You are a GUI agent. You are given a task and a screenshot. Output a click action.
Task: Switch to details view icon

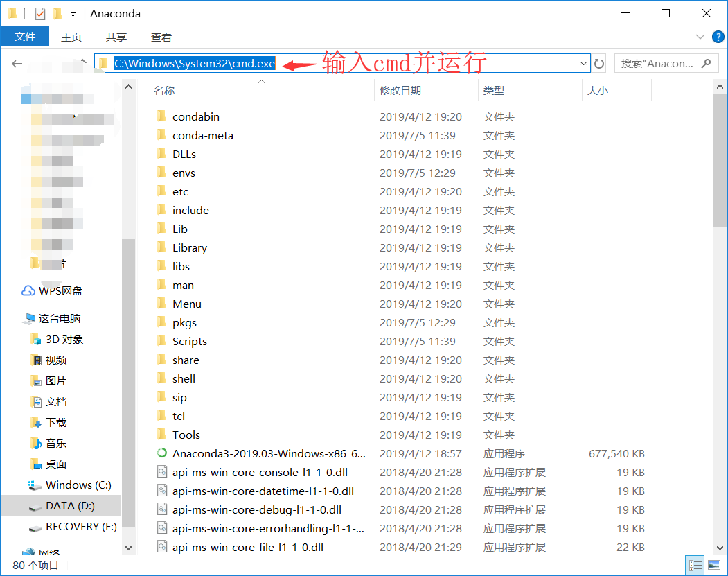[x=695, y=566]
